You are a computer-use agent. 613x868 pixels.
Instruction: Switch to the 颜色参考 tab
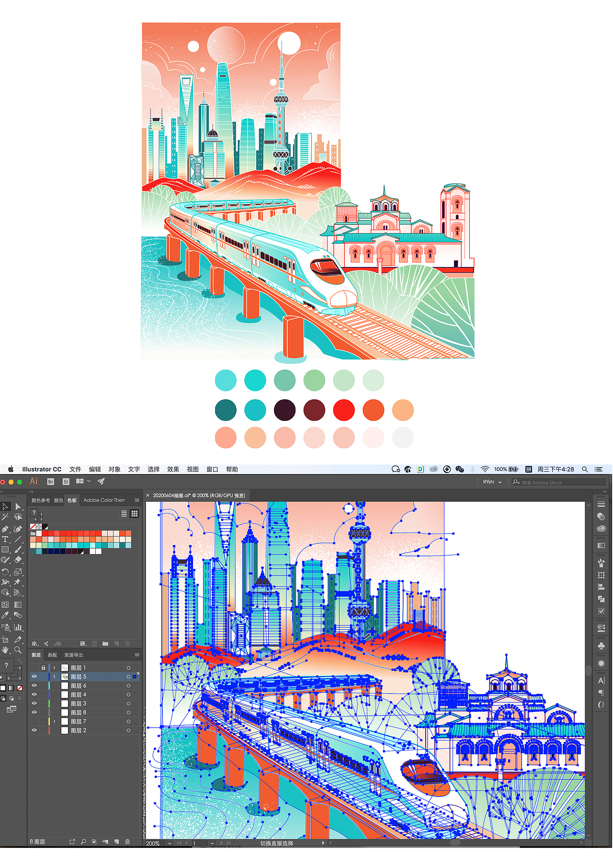pyautogui.click(x=41, y=500)
